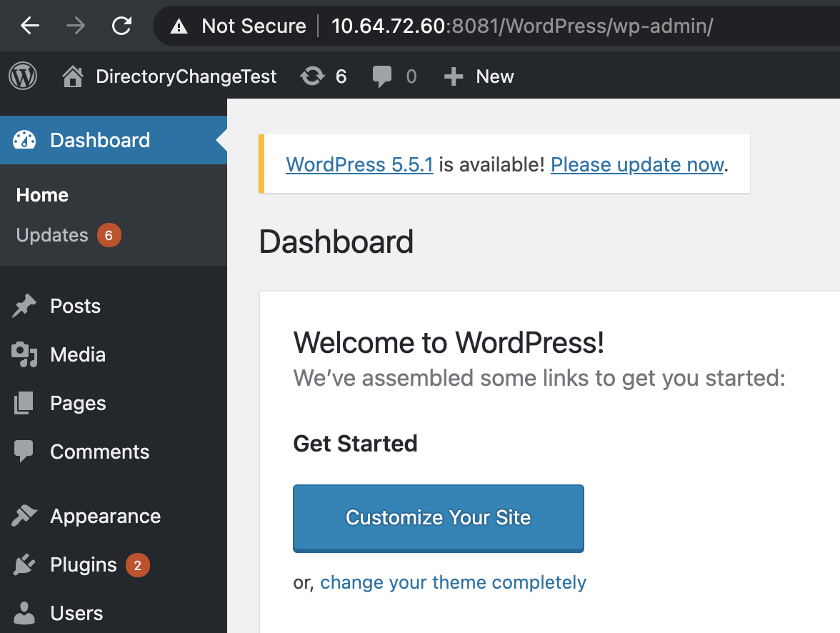The image size is (840, 633).
Task: Open Posts via the pushpin icon
Action: pyautogui.click(x=24, y=306)
